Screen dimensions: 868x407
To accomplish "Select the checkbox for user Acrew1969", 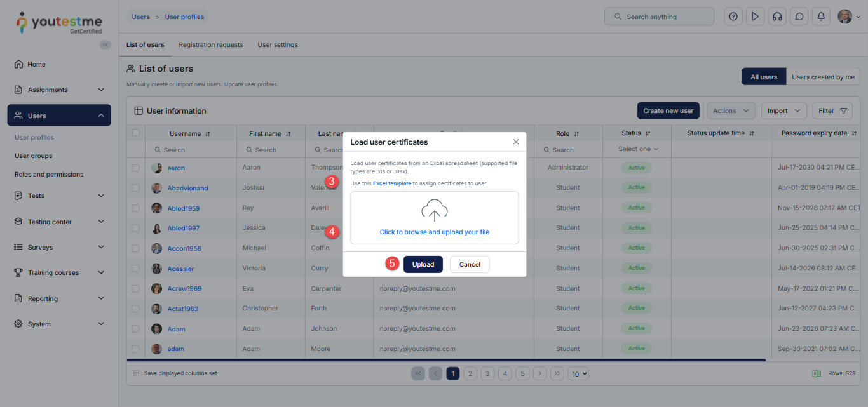I will [x=135, y=288].
